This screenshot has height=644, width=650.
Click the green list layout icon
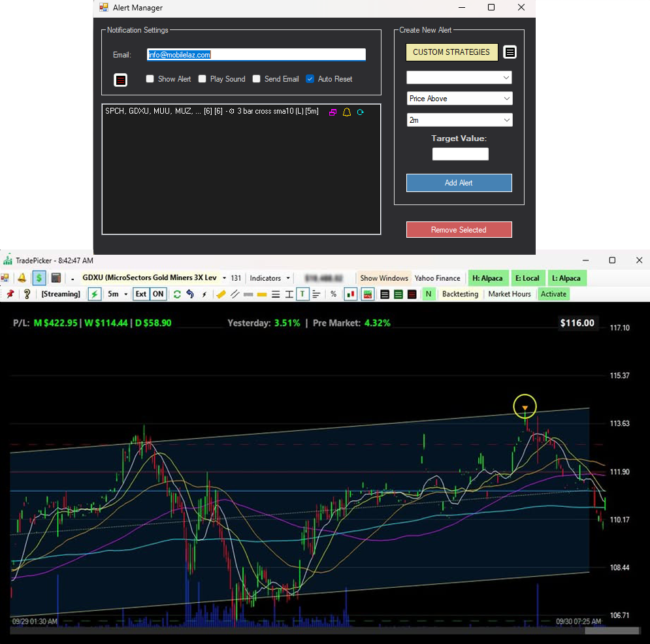[398, 294]
